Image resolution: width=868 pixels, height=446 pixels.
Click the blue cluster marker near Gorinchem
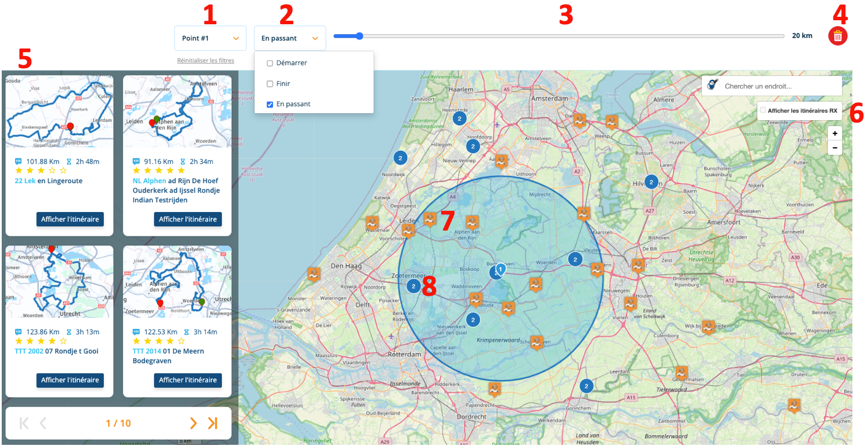pos(586,386)
